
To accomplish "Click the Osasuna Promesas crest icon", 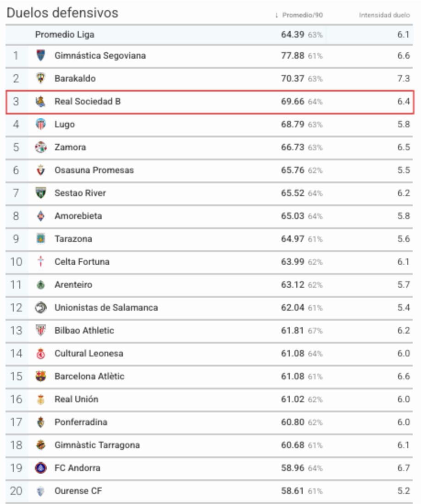I will pos(40,170).
